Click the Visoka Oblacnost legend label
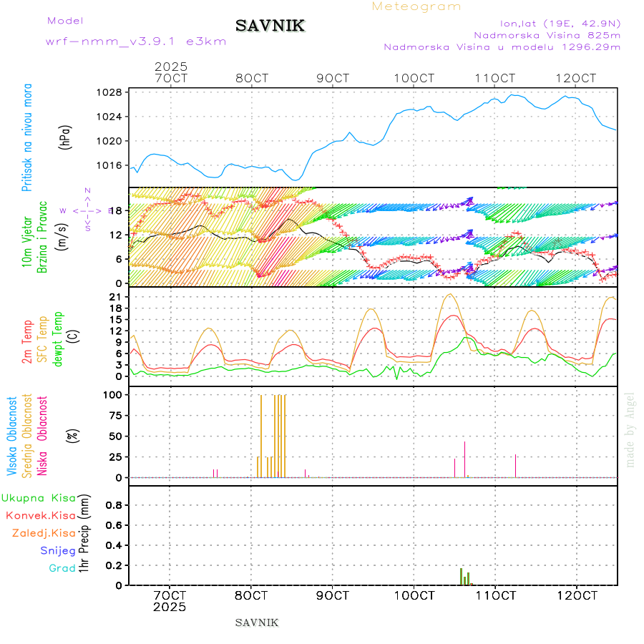The height and width of the screenshot is (644, 644). 12,434
